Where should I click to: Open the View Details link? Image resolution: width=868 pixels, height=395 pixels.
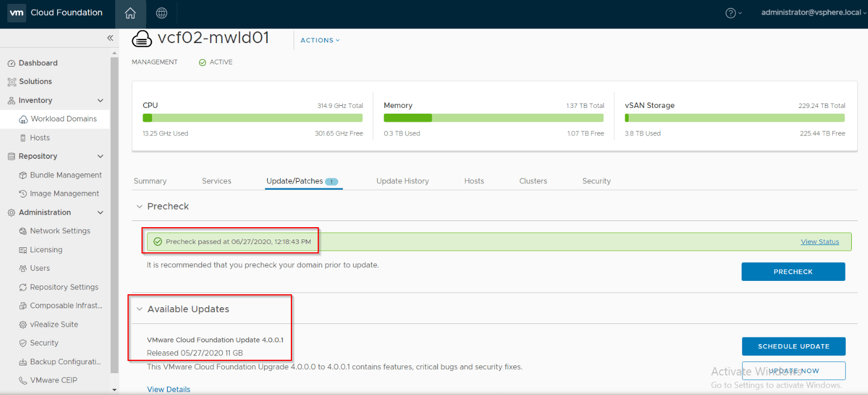[x=169, y=389]
